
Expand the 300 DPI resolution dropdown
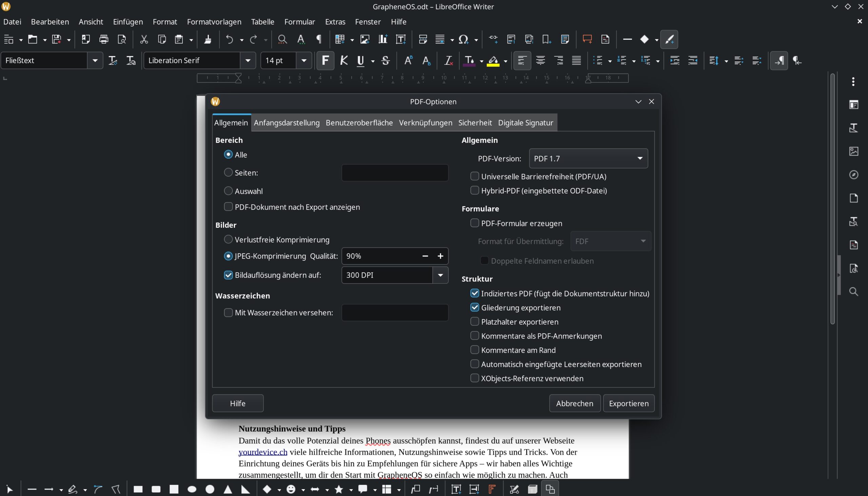tap(440, 275)
